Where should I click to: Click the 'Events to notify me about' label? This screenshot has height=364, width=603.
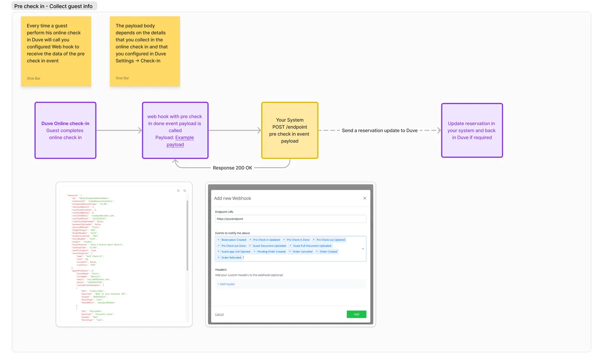click(x=233, y=233)
